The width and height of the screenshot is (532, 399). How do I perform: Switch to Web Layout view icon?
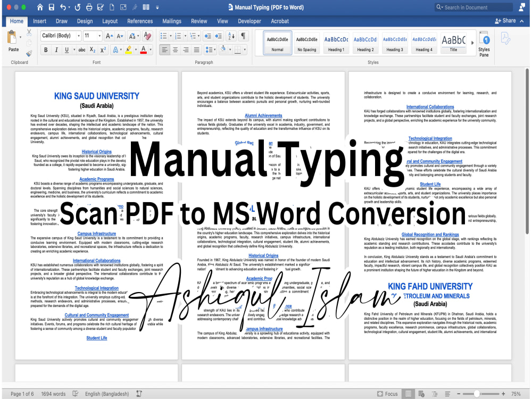tap(421, 394)
